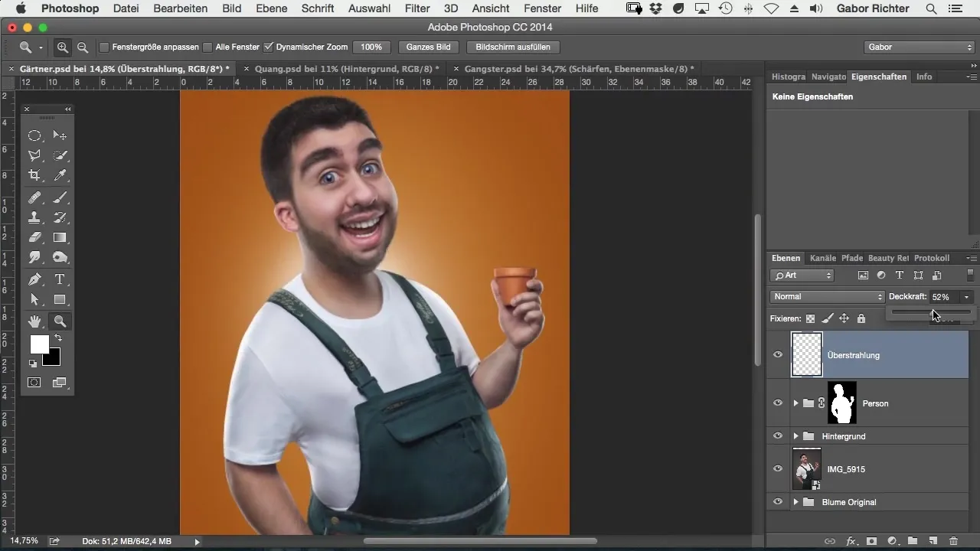Lock all with padlock icon

[x=861, y=318]
